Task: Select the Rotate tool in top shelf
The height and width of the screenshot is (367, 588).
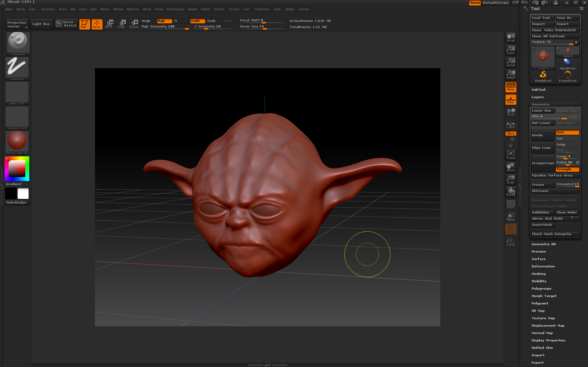Action: coord(134,24)
